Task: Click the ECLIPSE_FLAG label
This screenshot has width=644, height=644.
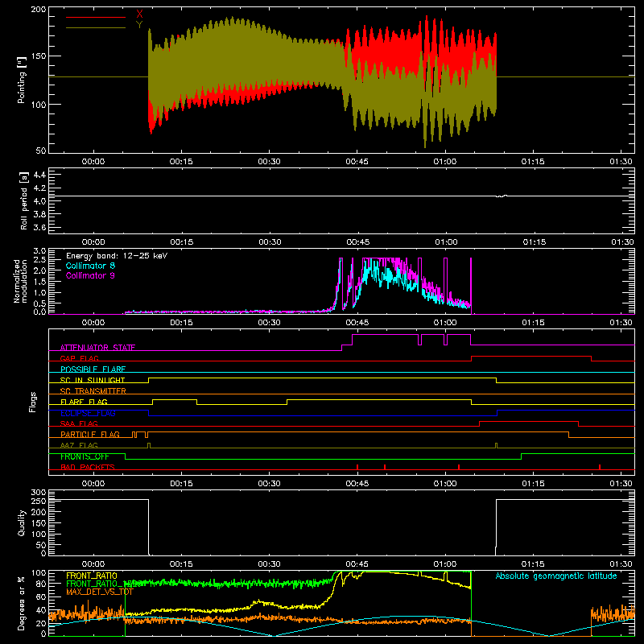Action: pos(88,413)
